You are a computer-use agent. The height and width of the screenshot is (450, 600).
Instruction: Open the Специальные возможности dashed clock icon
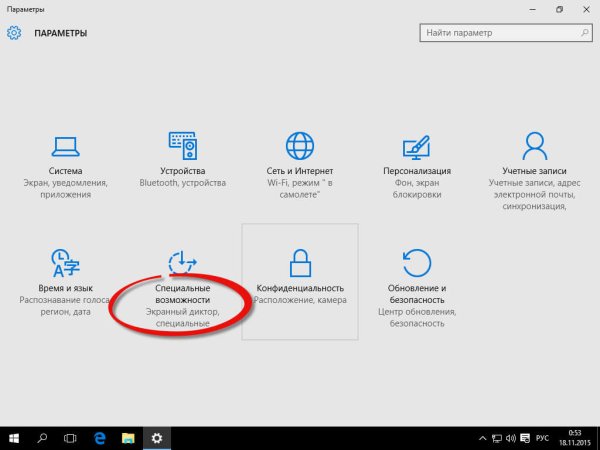(x=183, y=262)
